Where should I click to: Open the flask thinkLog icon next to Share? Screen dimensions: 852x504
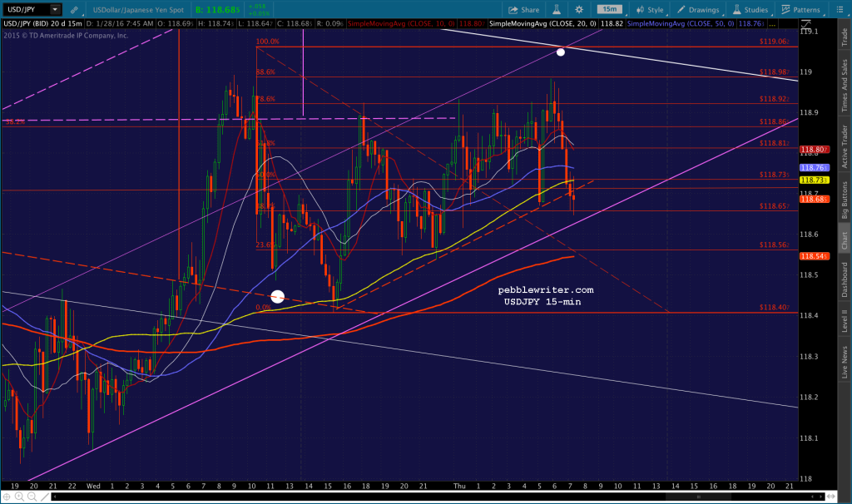[x=557, y=10]
